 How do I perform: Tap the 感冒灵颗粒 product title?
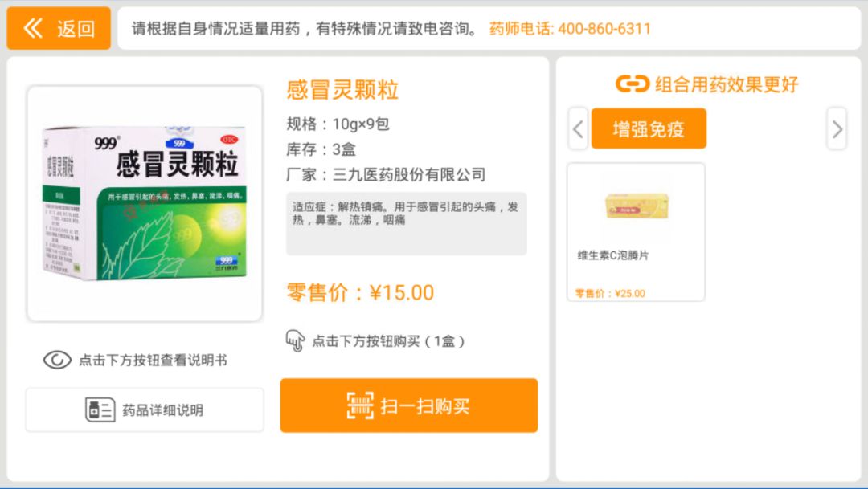(x=342, y=90)
